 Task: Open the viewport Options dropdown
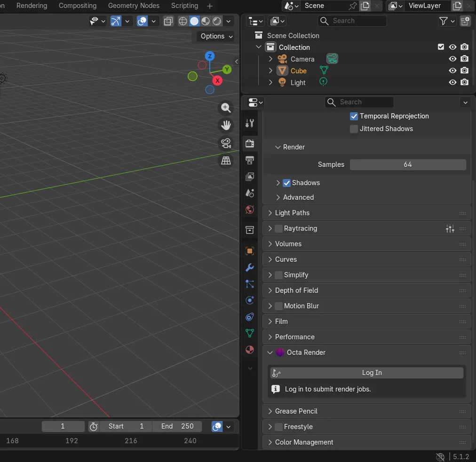pos(216,36)
